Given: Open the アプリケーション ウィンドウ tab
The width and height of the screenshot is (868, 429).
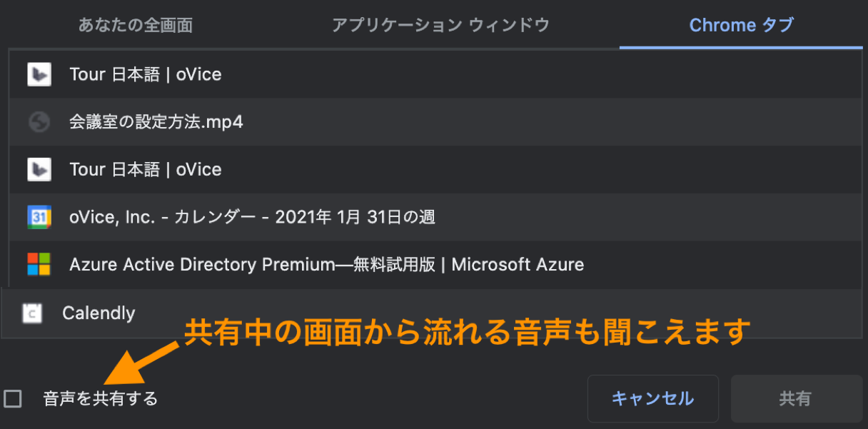Looking at the screenshot, I should 440,26.
